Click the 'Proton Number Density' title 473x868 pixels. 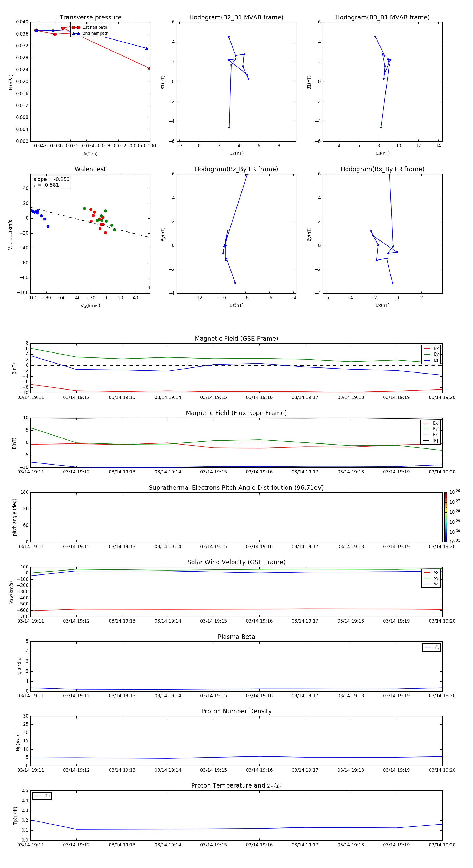236,711
